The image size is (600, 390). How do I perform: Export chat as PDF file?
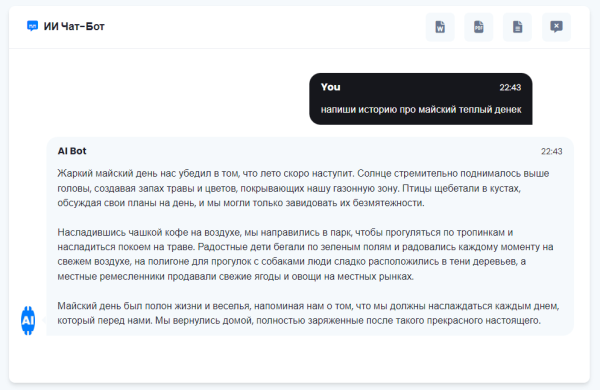pos(479,27)
